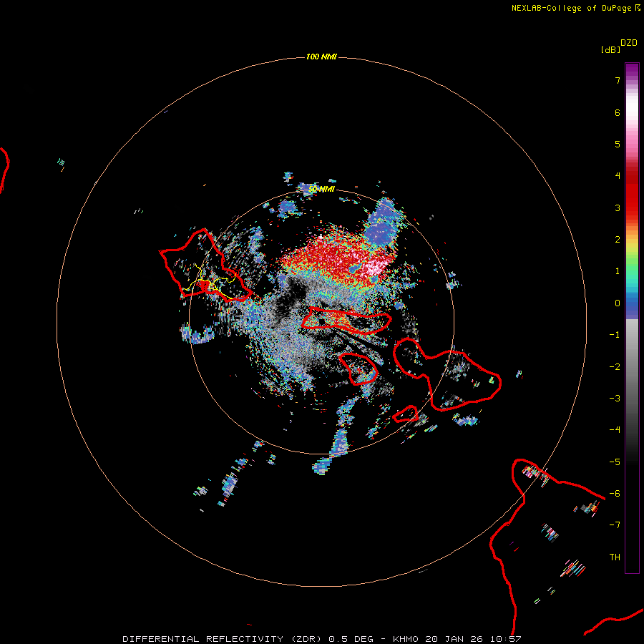
Task: Select the -1 dB scale label
Action: [x=615, y=335]
